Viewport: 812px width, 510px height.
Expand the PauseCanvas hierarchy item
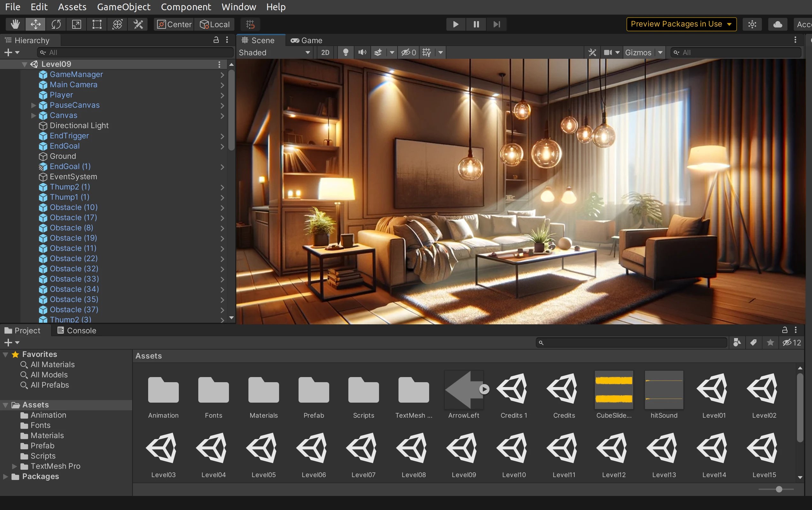coord(34,105)
